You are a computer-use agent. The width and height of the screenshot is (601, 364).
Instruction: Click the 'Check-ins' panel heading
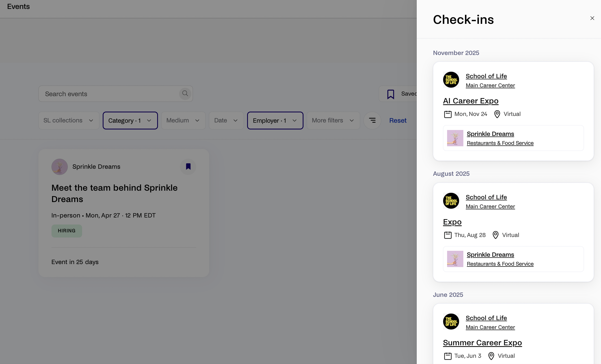pyautogui.click(x=463, y=19)
